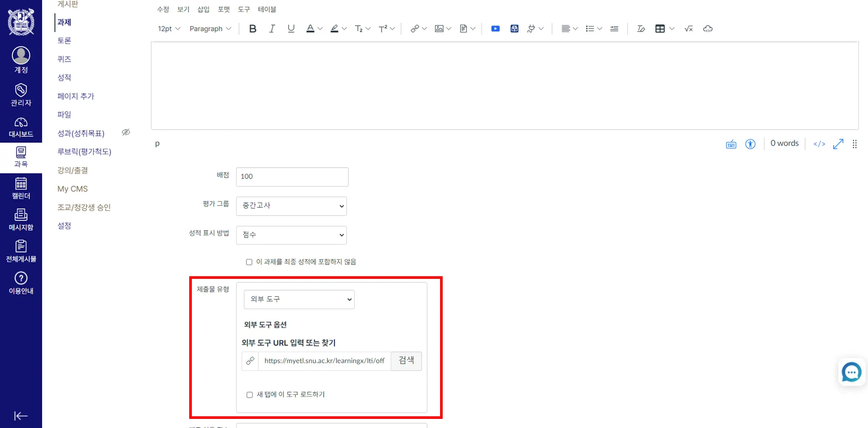Viewport: 868px width, 428px height.
Task: Open the 설정 course settings link
Action: tap(64, 226)
